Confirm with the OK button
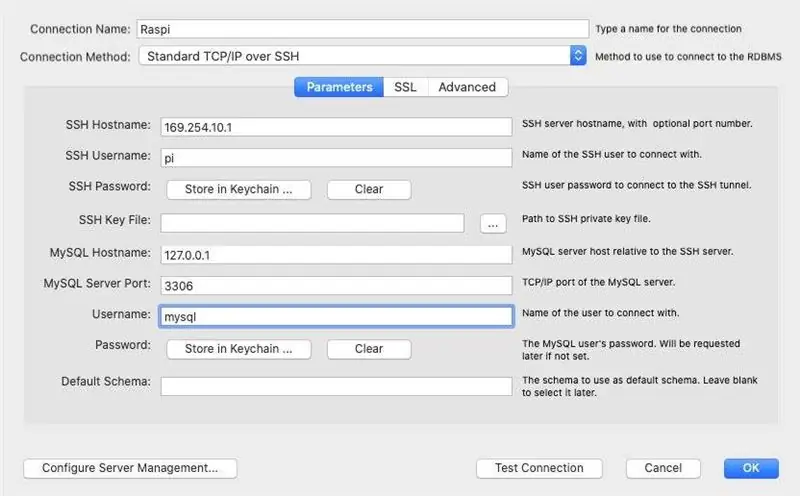 tap(751, 468)
